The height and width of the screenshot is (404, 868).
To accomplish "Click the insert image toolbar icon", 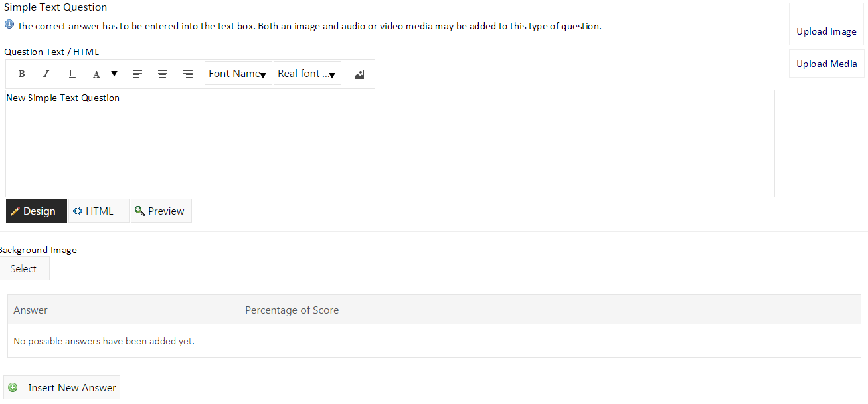I will tap(359, 74).
